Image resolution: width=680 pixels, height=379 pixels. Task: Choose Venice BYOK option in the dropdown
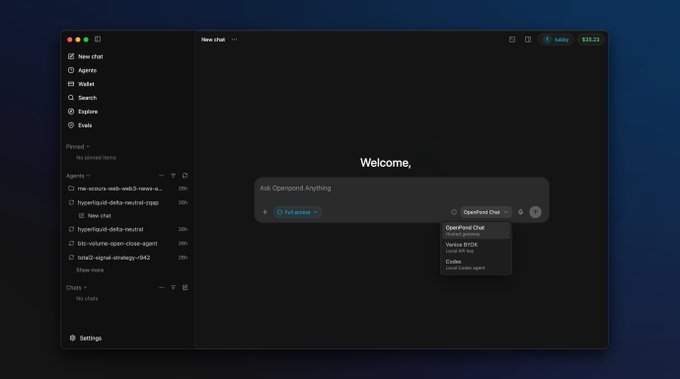476,248
